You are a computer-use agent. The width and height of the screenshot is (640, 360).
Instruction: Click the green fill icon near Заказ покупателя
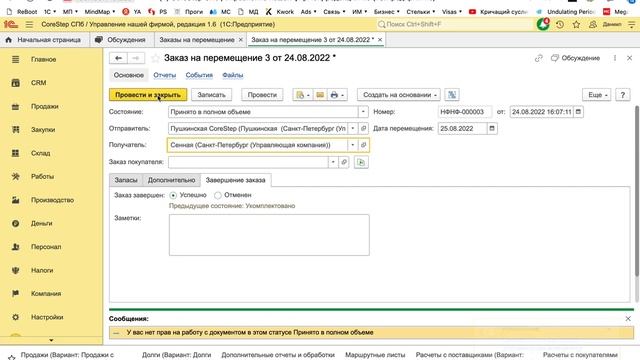[361, 162]
